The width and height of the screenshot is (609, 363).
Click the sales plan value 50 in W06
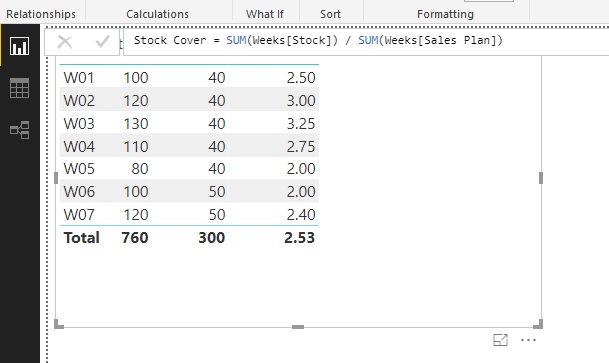217,191
